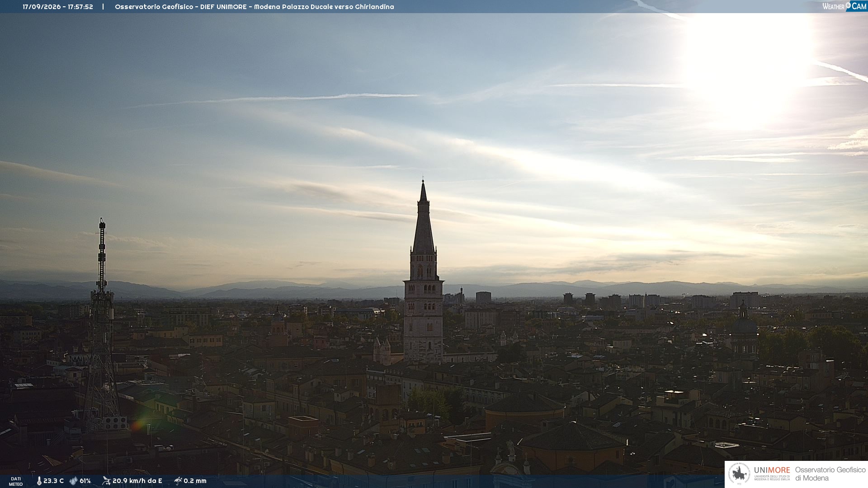Viewport: 868px width, 488px height.
Task: Click the wind anemometer icon
Action: pos(106,481)
